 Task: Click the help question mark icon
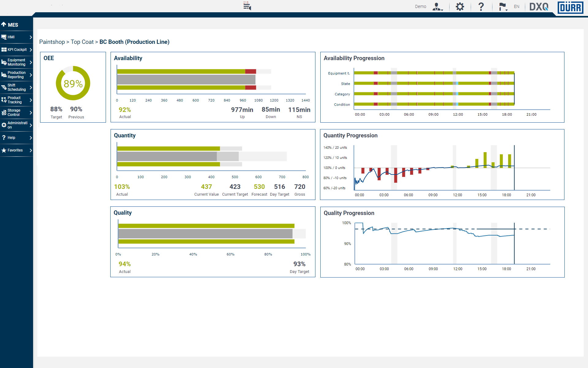(x=481, y=6)
